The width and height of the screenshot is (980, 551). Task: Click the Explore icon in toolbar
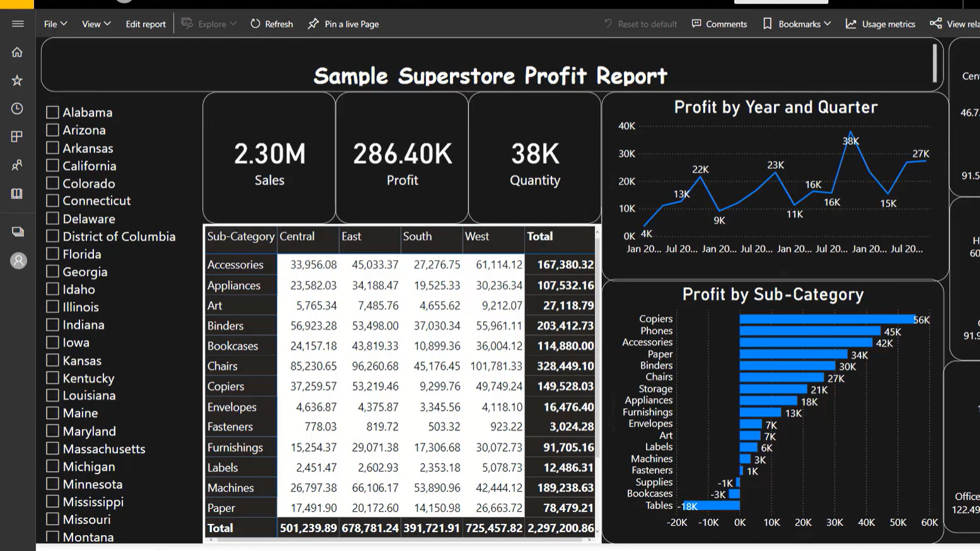click(187, 23)
